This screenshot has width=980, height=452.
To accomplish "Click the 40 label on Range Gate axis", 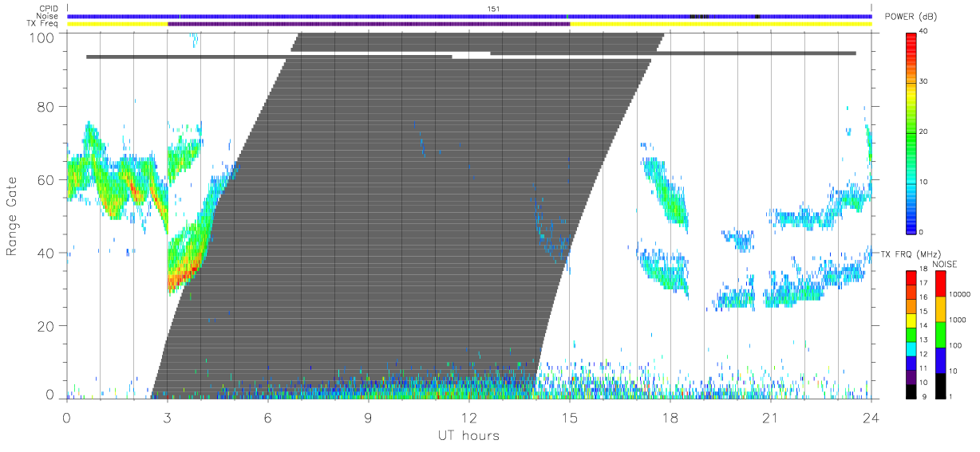I will tap(47, 253).
